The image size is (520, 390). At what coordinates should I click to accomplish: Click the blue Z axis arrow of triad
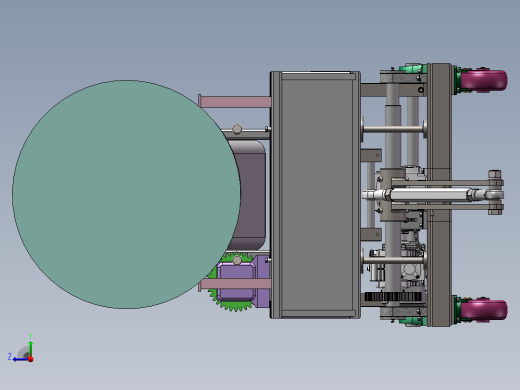(20, 359)
